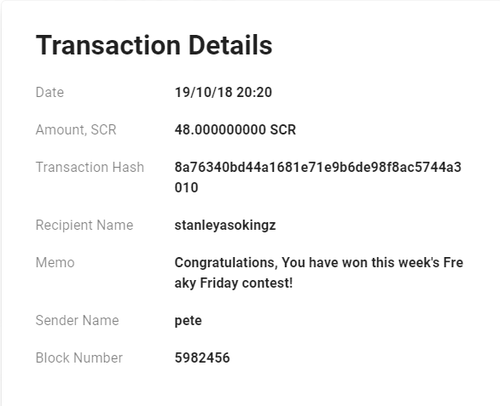This screenshot has height=406, width=500.
Task: Click the Sender Name label
Action: click(x=77, y=321)
